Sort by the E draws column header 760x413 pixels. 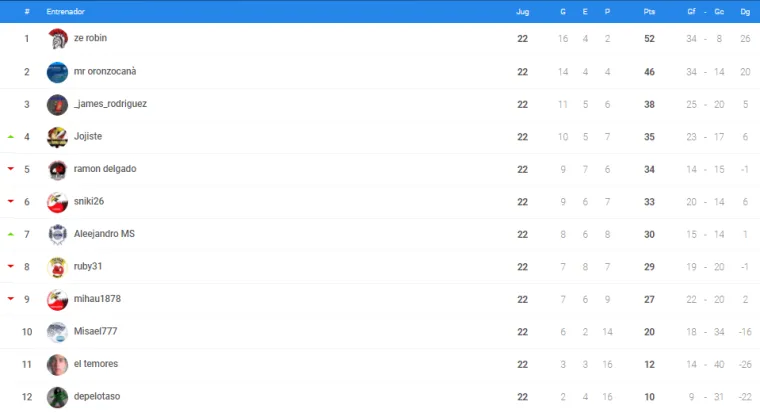(585, 12)
